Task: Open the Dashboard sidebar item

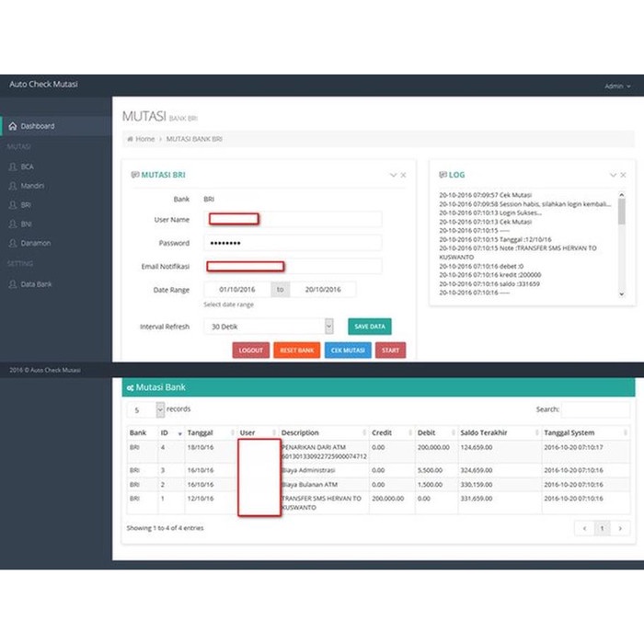Action: 56,126
